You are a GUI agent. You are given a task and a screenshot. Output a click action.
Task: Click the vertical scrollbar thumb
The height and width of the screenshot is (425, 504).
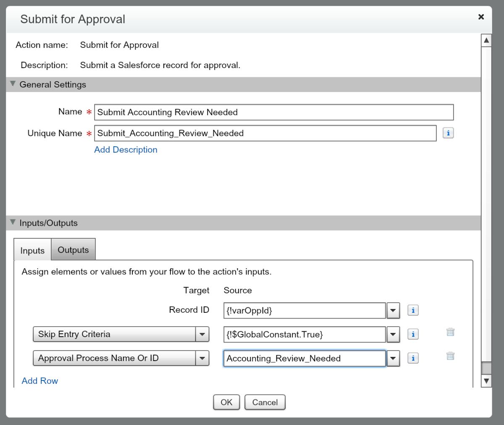(x=486, y=368)
